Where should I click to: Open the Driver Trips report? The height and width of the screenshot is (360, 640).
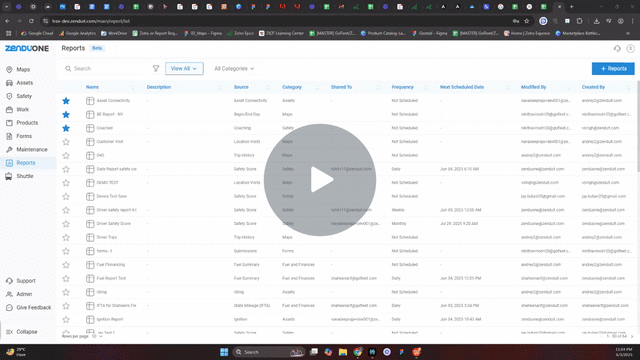[107, 237]
